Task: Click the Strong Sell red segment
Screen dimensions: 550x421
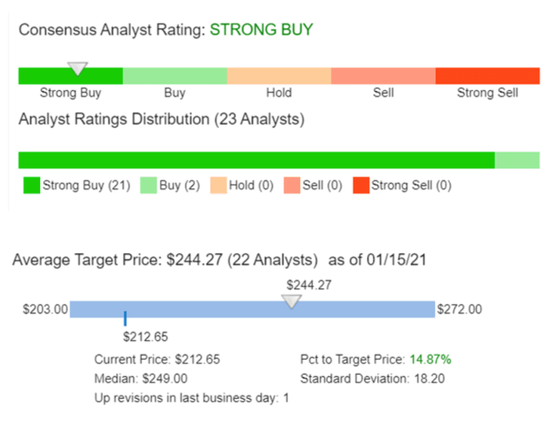Action: point(488,76)
